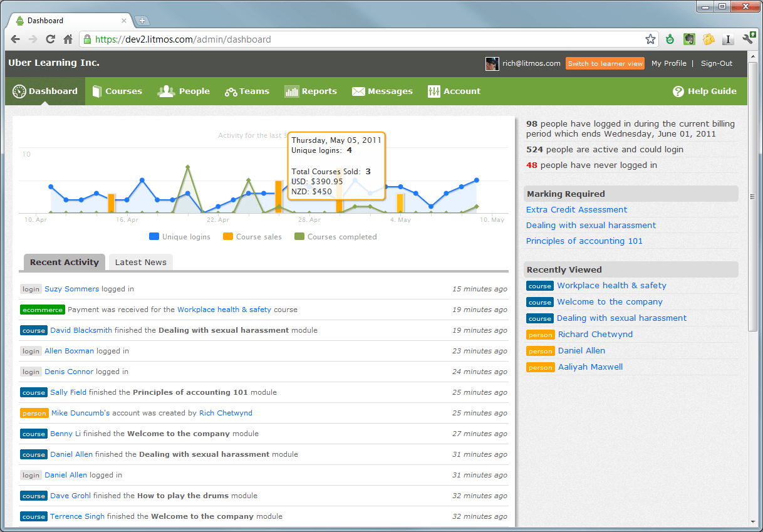This screenshot has width=763, height=532.
Task: Click the Help Guide question mark icon
Action: point(678,91)
